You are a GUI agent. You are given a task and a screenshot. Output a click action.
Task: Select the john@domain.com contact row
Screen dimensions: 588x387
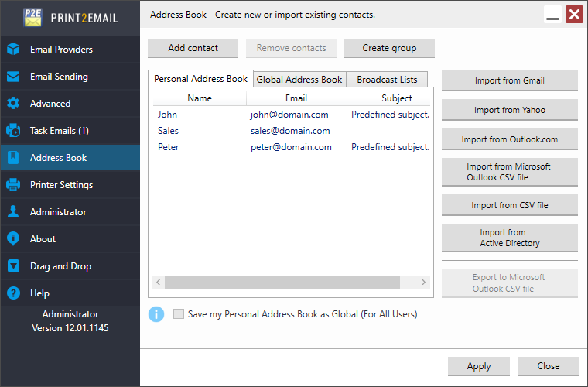pyautogui.click(x=292, y=115)
